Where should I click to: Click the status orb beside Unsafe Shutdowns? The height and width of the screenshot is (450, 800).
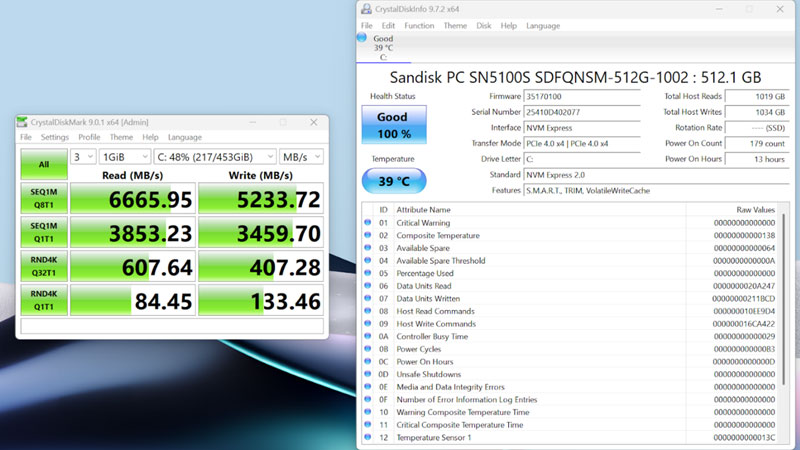click(369, 374)
